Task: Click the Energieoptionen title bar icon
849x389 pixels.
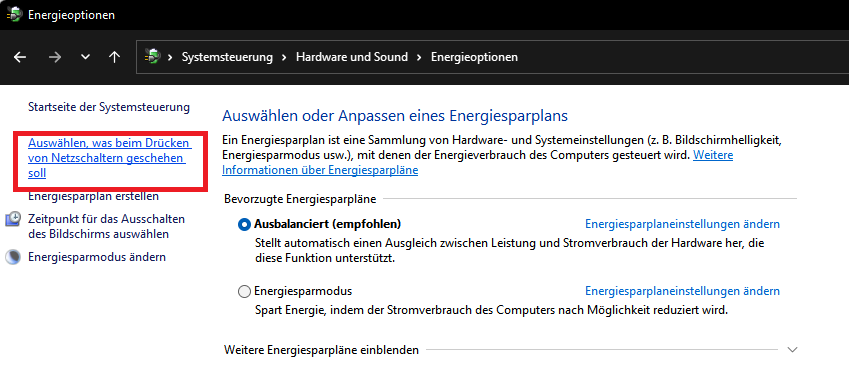Action: [x=13, y=15]
